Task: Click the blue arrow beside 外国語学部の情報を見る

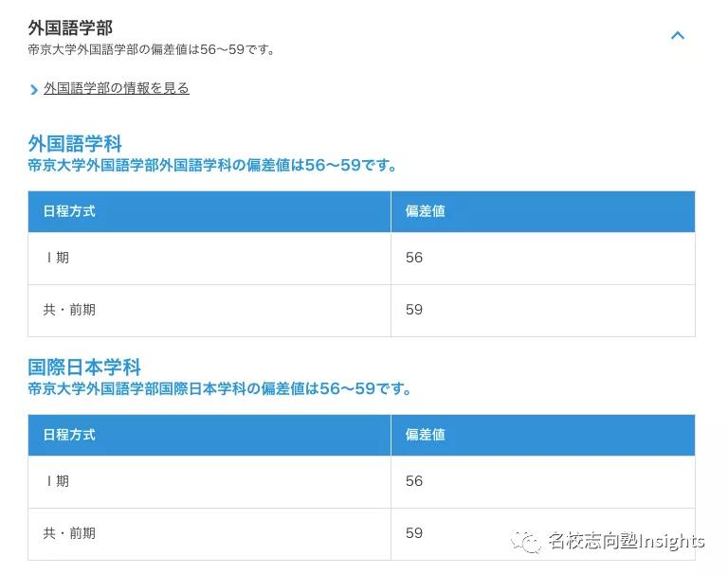Action: pos(33,90)
